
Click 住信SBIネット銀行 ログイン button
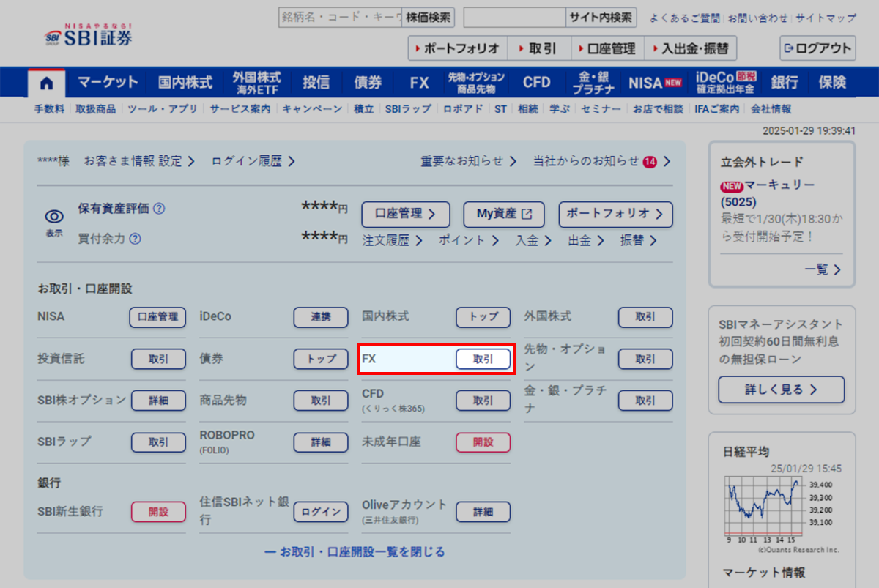point(321,512)
